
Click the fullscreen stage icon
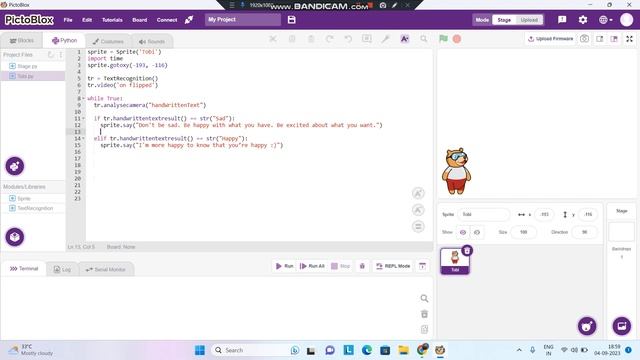[x=629, y=39]
